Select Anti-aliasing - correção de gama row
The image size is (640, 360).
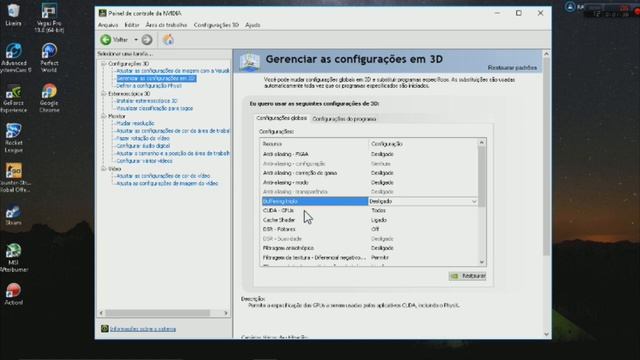coord(369,173)
